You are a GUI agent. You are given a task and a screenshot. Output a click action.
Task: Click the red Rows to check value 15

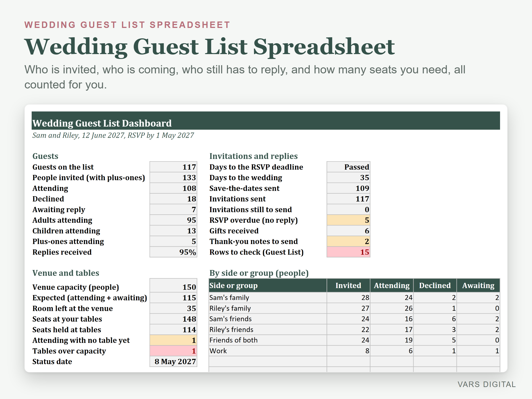pyautogui.click(x=348, y=252)
